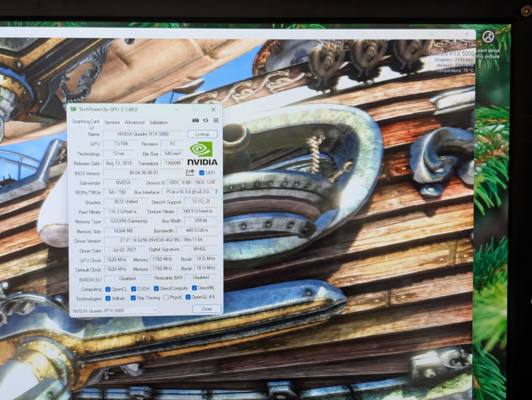Click the Bandwidth value 448.0 GB/s
This screenshot has height=400, width=532.
(x=197, y=230)
